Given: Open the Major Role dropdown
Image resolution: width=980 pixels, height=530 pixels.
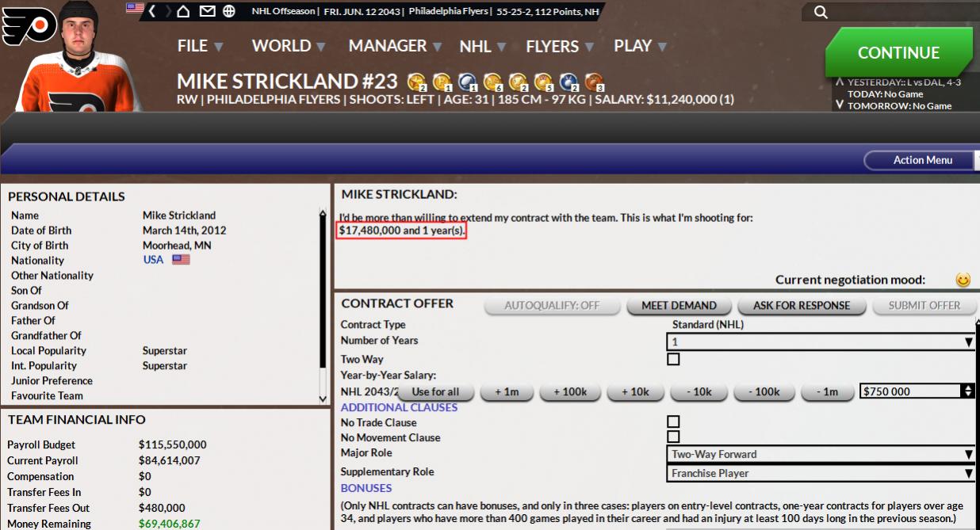Looking at the screenshot, I should [x=821, y=454].
